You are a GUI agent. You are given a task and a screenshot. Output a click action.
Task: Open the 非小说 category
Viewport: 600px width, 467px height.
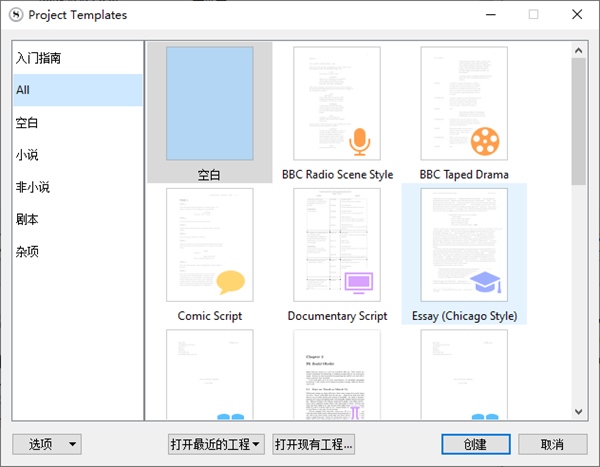(x=78, y=187)
